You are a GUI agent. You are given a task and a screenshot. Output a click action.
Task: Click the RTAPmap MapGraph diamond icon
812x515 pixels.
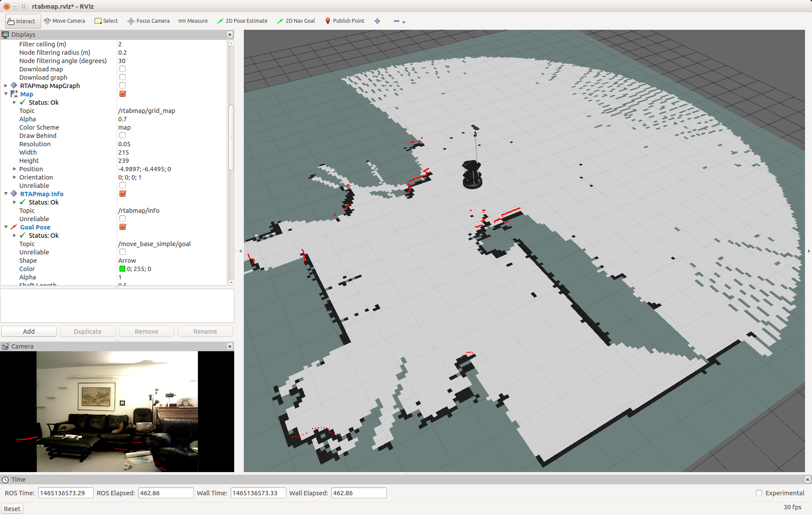click(x=14, y=86)
